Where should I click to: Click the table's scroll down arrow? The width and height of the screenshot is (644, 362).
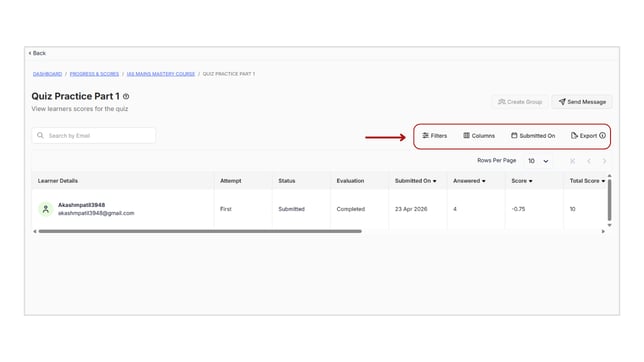(x=610, y=225)
